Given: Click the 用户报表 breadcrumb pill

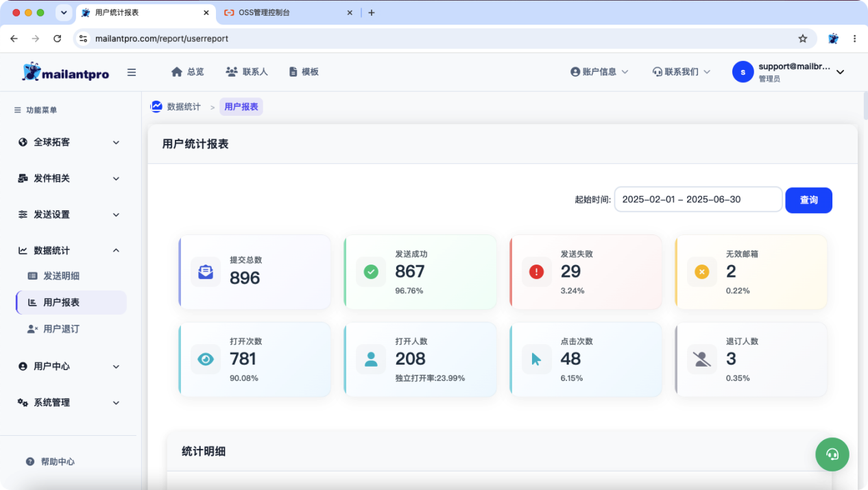Looking at the screenshot, I should 241,107.
